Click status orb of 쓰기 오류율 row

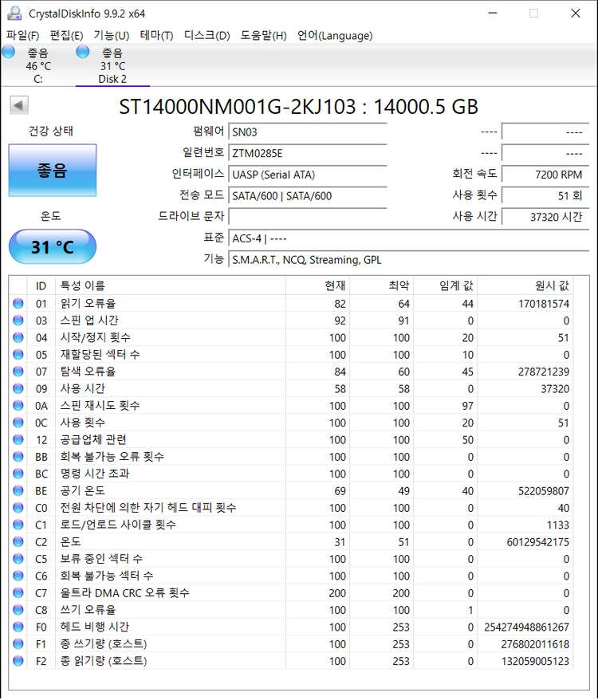click(18, 610)
